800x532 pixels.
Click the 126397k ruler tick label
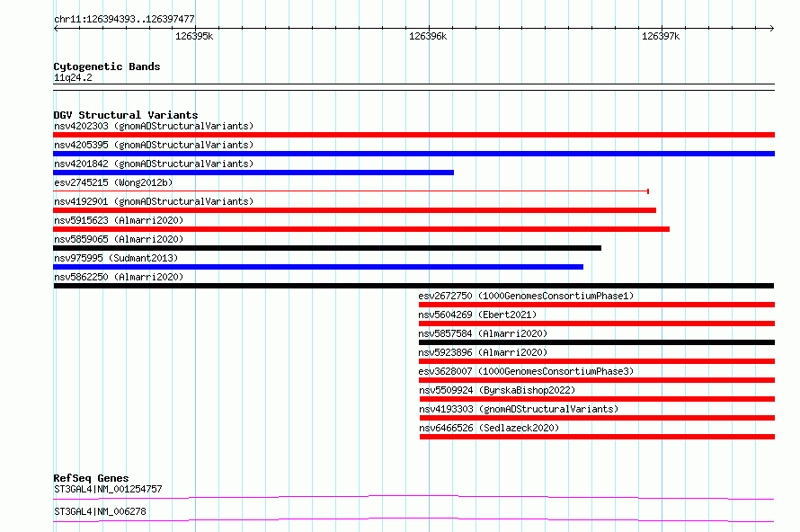661,36
